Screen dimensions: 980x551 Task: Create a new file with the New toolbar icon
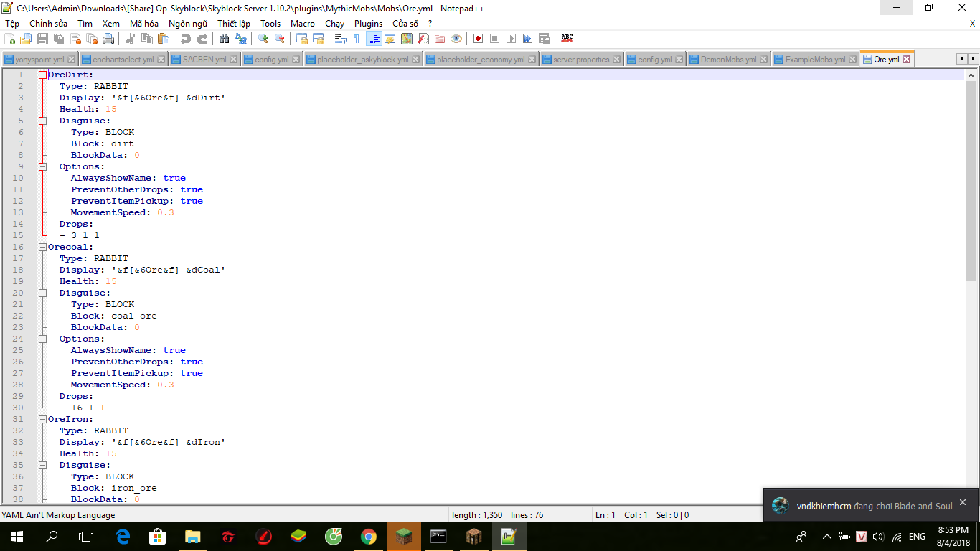point(10,39)
